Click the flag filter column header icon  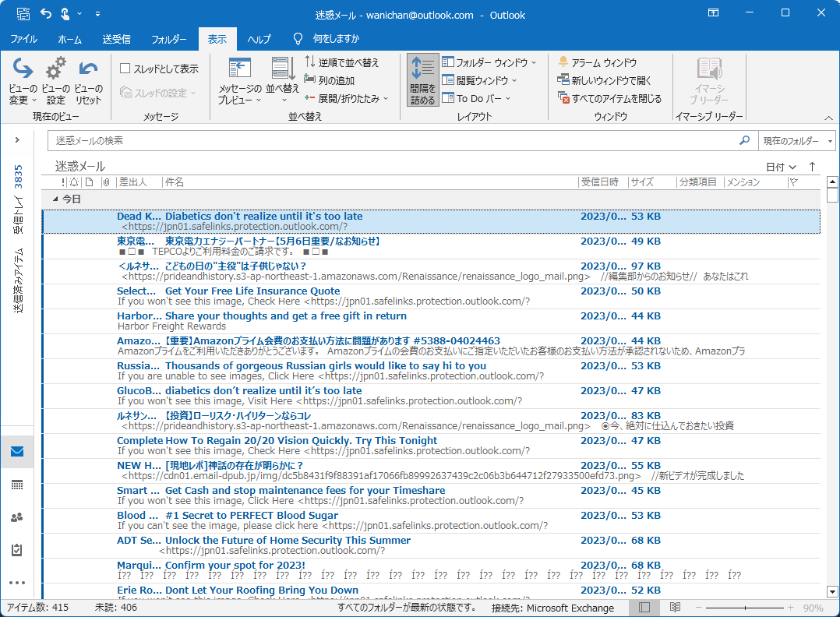click(x=794, y=182)
